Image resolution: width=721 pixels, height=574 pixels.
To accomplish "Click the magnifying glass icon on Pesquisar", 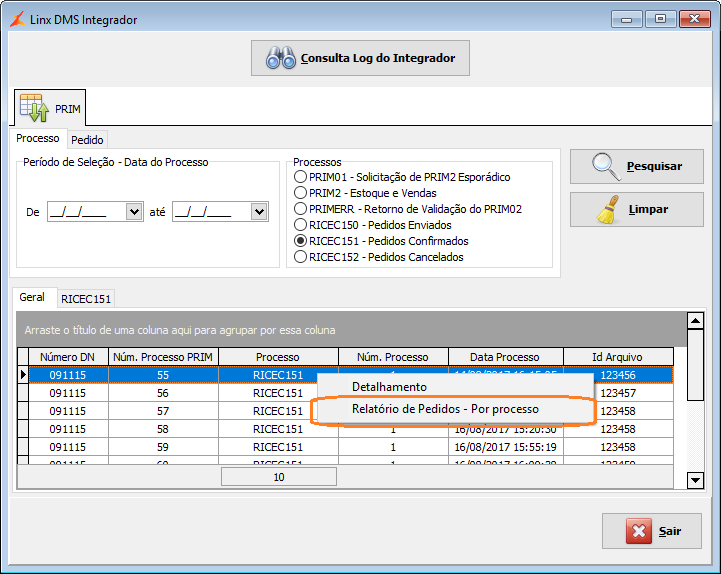I will click(x=606, y=166).
